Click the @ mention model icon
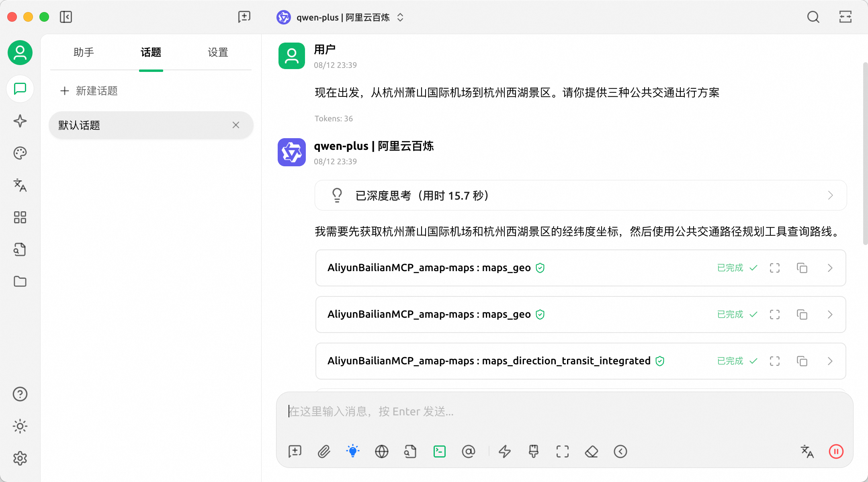Screen dimensions: 868x482 pyautogui.click(x=469, y=451)
